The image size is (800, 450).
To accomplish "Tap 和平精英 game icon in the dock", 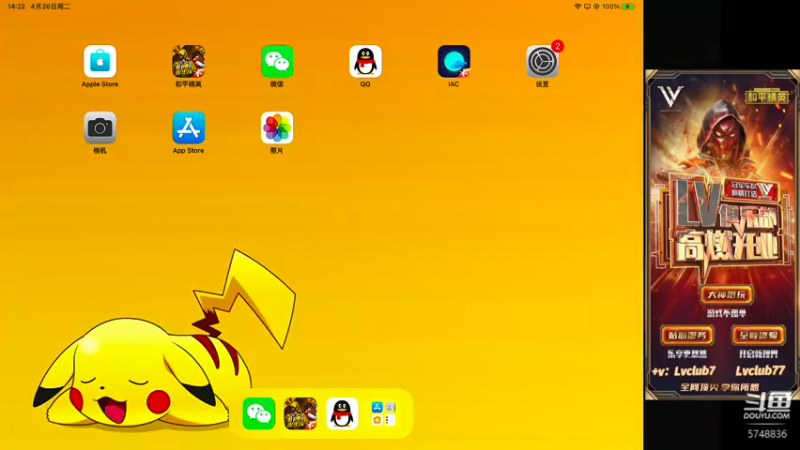I will point(301,413).
